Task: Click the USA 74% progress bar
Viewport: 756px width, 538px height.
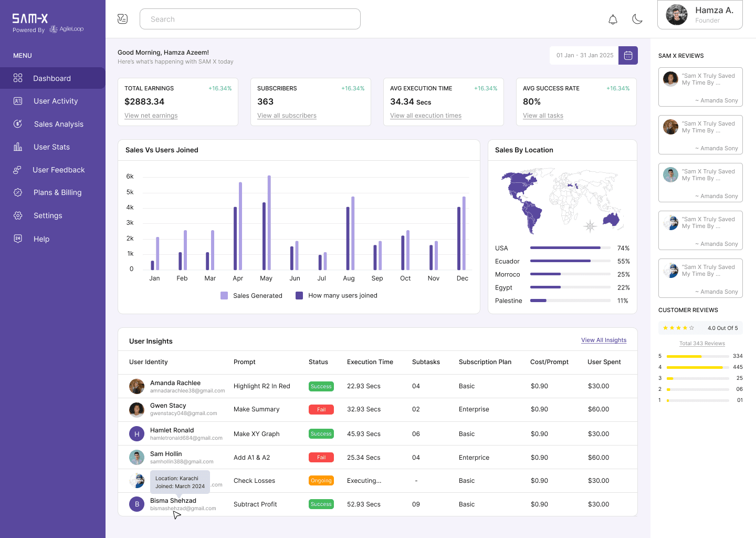Action: point(570,247)
